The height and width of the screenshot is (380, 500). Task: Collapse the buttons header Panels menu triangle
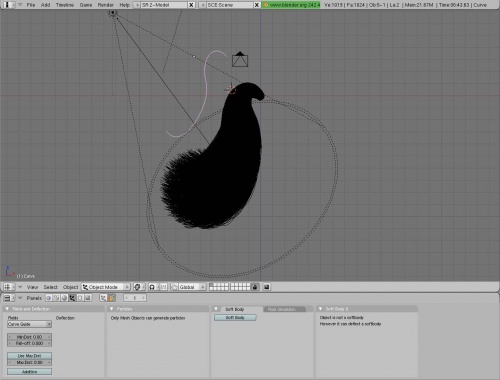[20, 298]
